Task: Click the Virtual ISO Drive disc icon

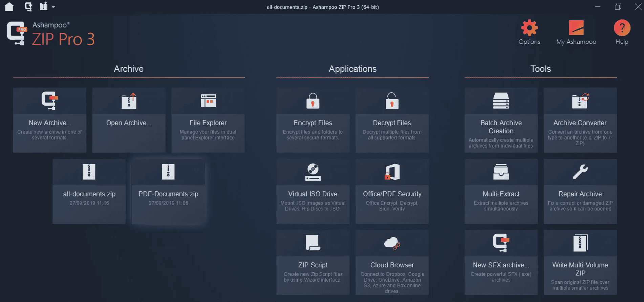Action: 313,172
